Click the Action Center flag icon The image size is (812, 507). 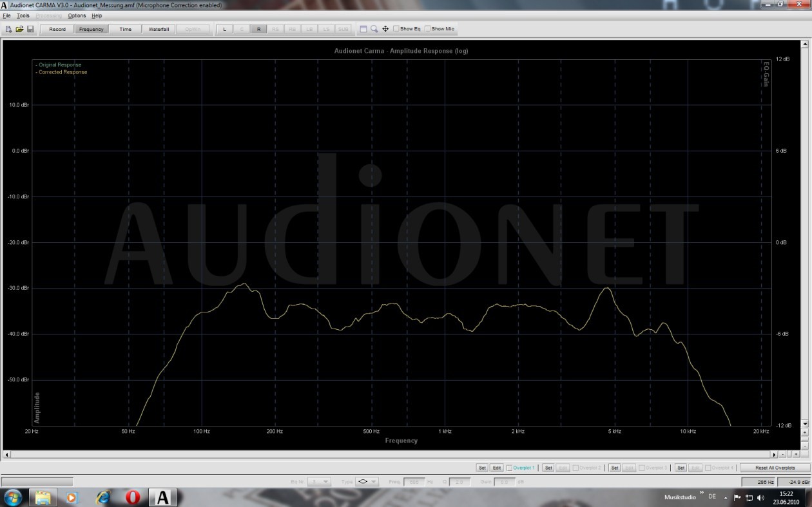pyautogui.click(x=738, y=497)
